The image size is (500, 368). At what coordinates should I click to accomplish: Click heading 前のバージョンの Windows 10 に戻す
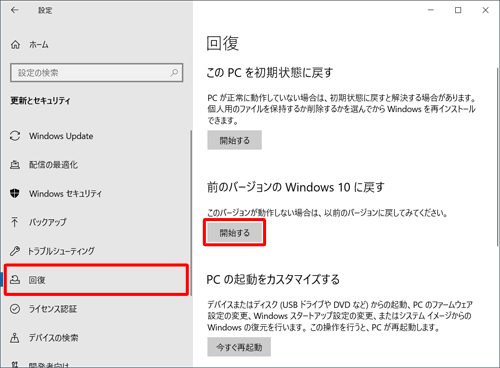296,187
